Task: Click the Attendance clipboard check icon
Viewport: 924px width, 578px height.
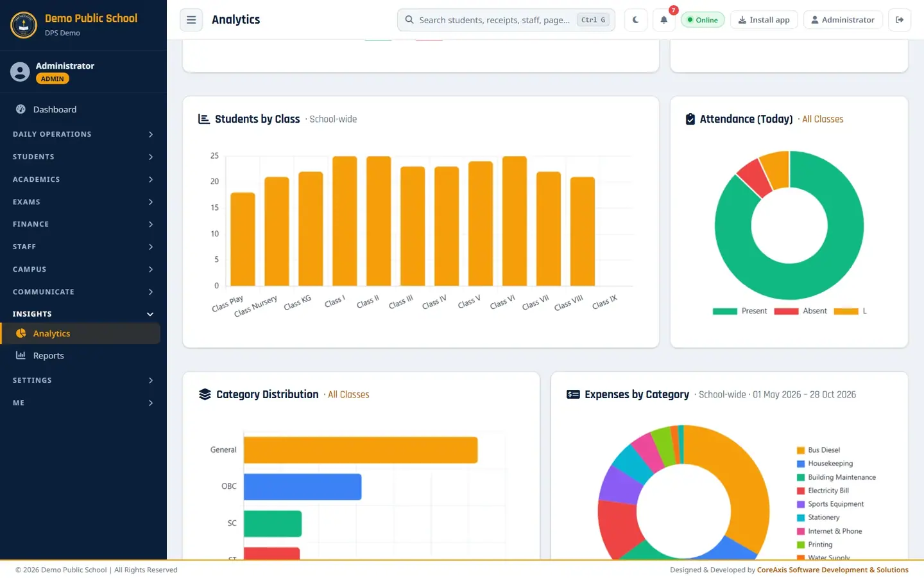Action: 690,119
